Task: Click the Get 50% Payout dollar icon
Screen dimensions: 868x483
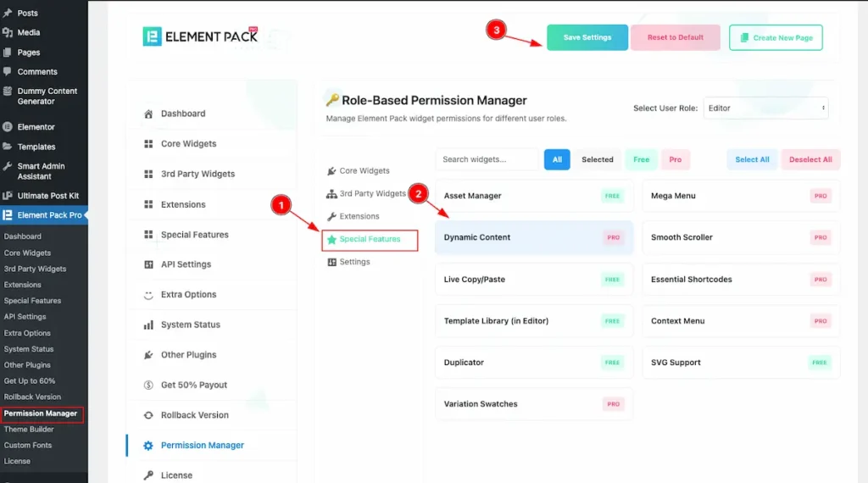Action: tap(149, 385)
